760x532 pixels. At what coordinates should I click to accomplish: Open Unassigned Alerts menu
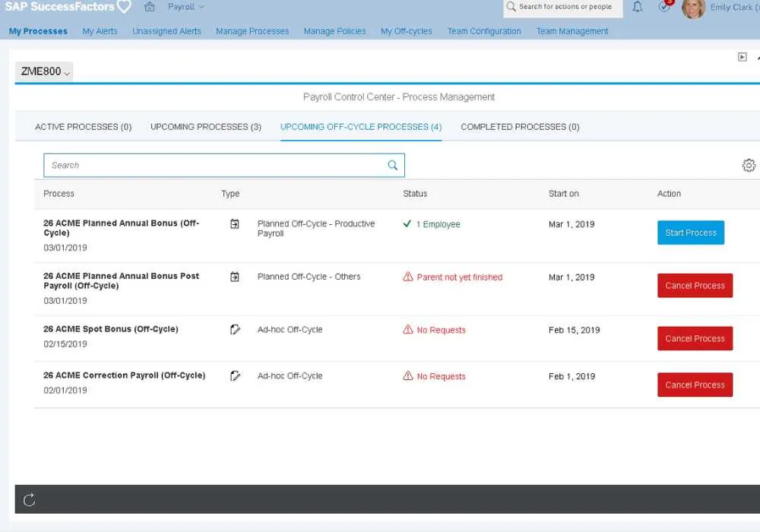[x=166, y=31]
